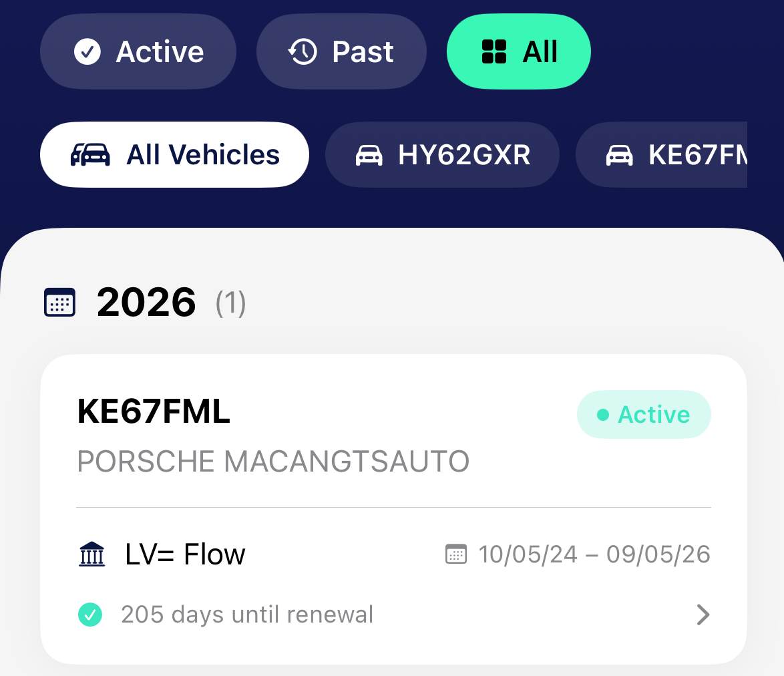Screen dimensions: 784x676
Task: Click the small calendar icon before policy dates
Action: [x=456, y=554]
